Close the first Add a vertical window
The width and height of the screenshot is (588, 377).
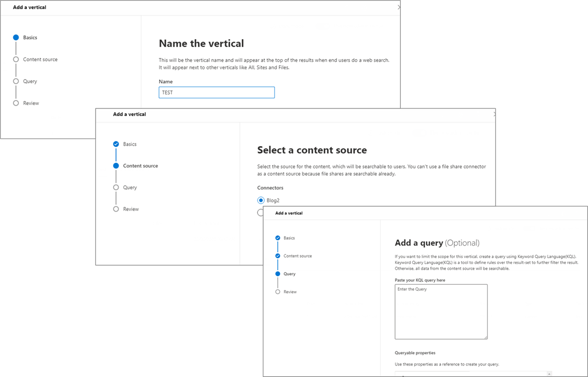pos(399,7)
